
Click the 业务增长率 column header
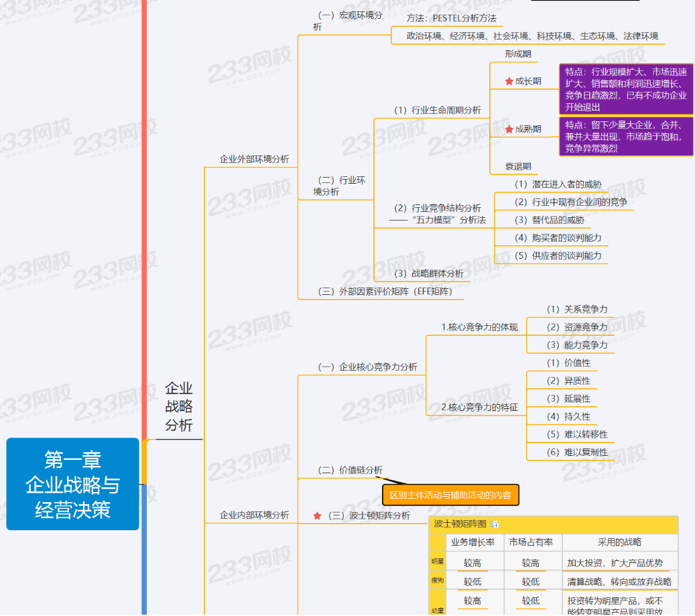[x=472, y=542]
